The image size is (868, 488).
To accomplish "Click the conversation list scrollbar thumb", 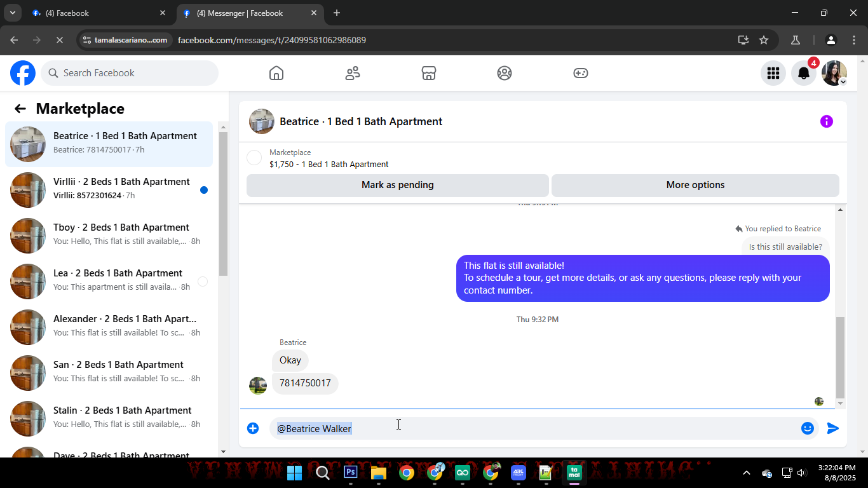I will 223,203.
